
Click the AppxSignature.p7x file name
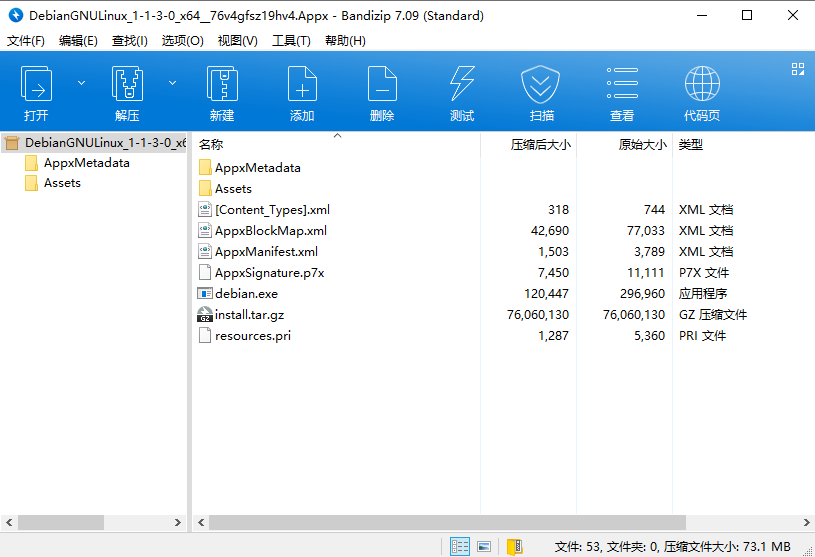click(269, 272)
